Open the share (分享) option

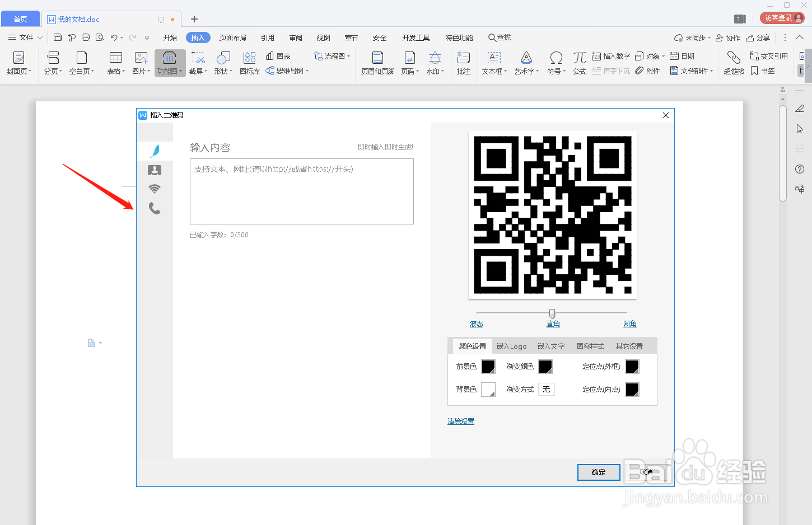click(758, 37)
